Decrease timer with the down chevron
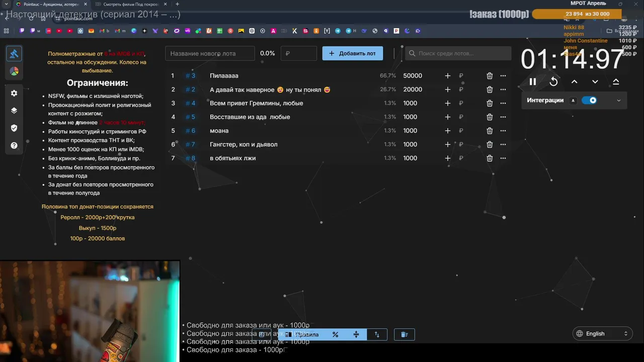The image size is (644, 362). coord(595,81)
